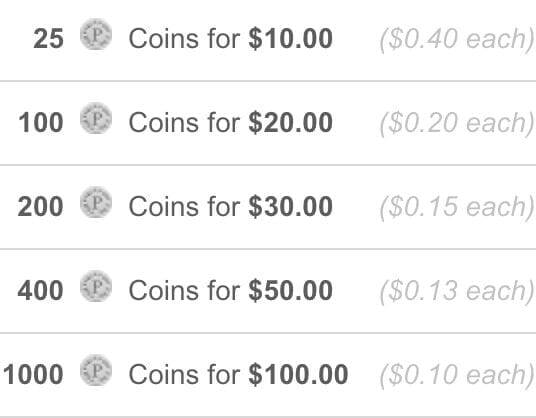Viewport: 536px width, 418px height.
Task: Choose the 400 Coins for $50.00 package
Action: pyautogui.click(x=268, y=291)
